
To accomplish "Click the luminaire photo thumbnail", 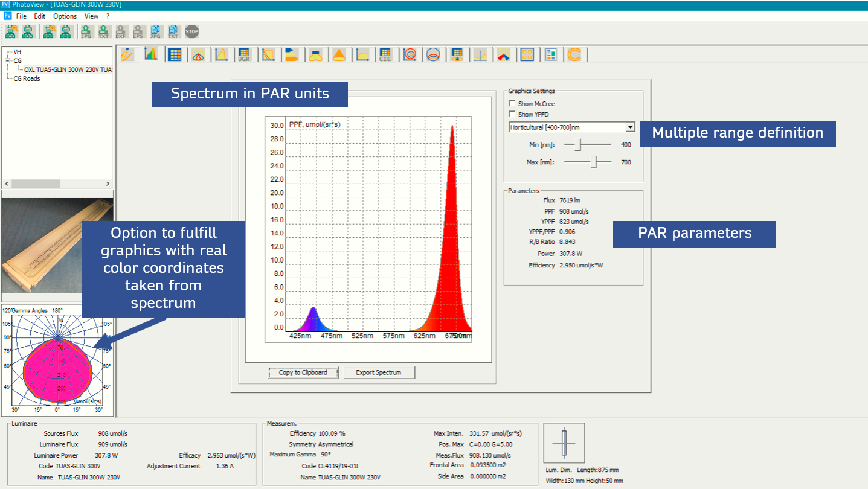I will 57,246.
